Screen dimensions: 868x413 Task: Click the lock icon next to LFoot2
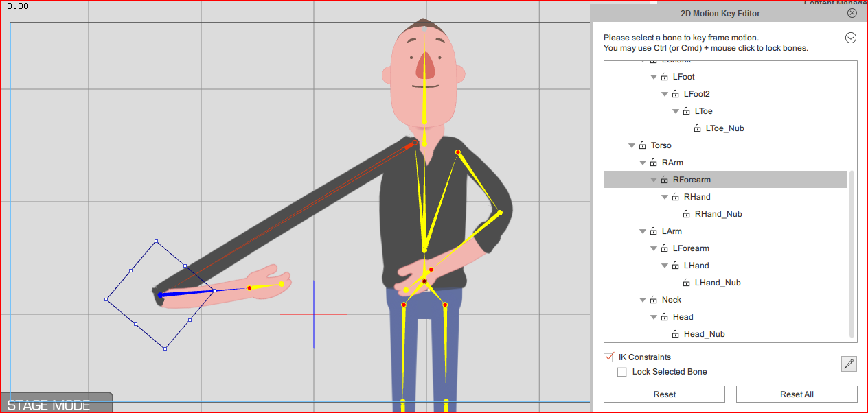[675, 94]
